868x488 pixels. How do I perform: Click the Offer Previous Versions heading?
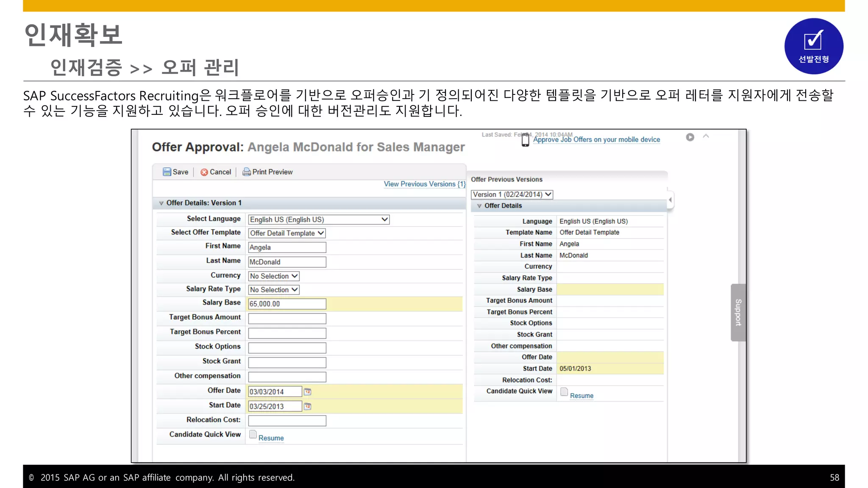506,180
